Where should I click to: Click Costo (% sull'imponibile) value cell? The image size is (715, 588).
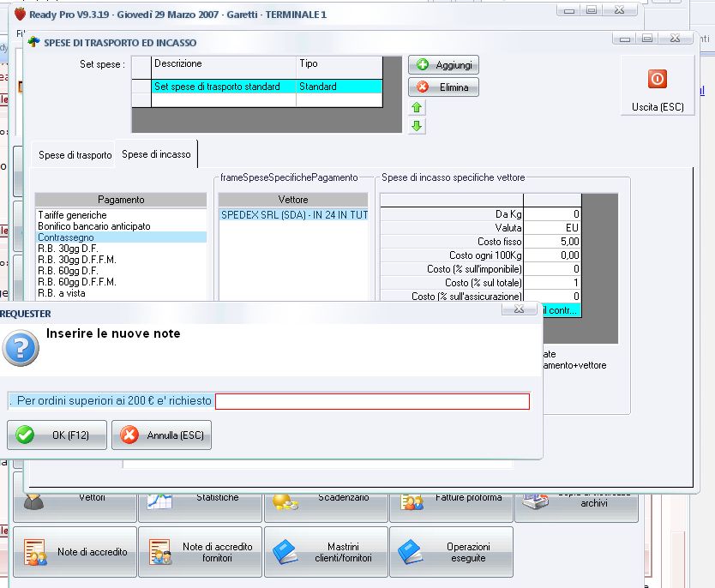pyautogui.click(x=552, y=269)
